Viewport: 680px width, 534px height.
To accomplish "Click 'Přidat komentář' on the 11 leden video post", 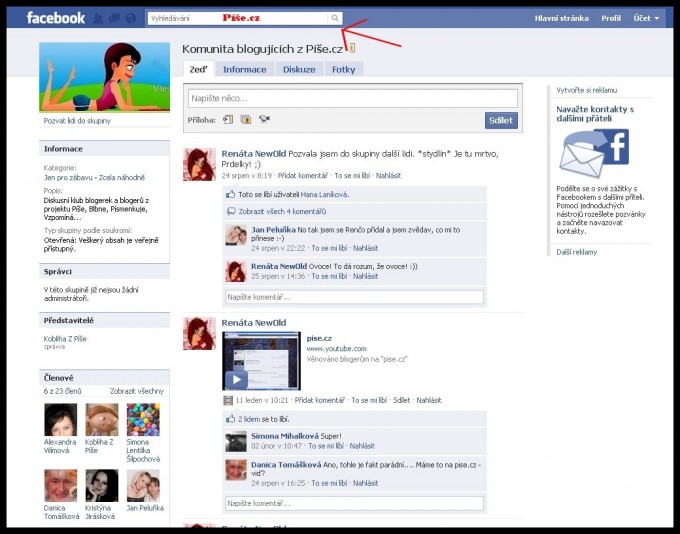I will tap(320, 400).
